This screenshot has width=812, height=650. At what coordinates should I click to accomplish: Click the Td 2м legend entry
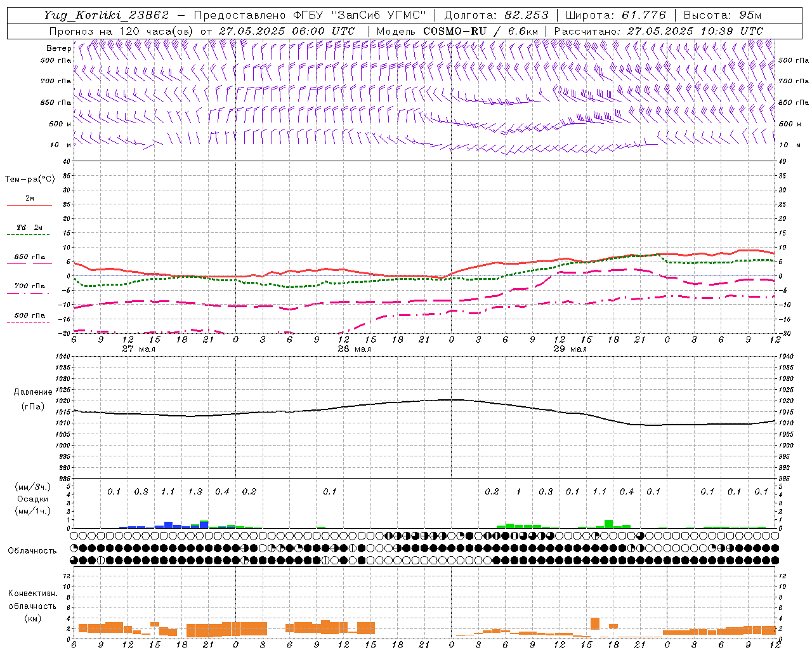click(x=29, y=227)
